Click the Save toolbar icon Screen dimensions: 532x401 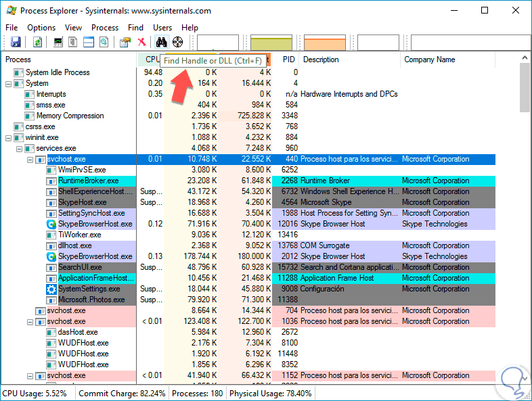[x=16, y=42]
